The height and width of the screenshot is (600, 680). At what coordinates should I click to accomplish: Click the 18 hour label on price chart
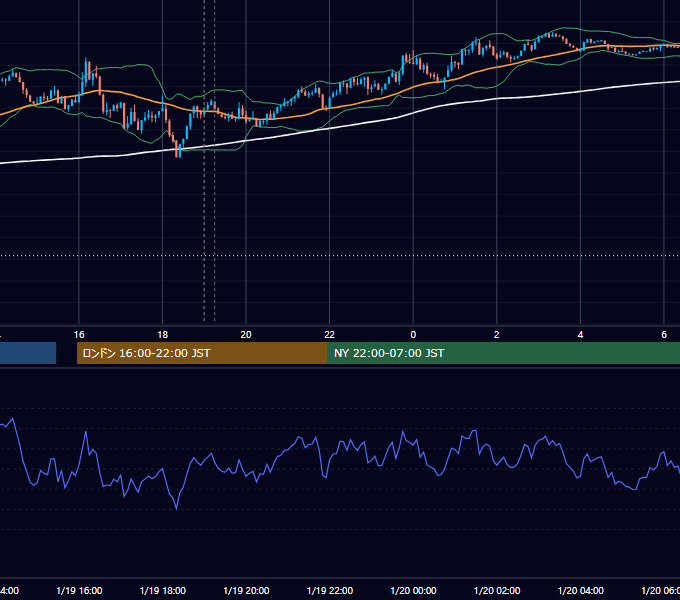[x=162, y=335]
